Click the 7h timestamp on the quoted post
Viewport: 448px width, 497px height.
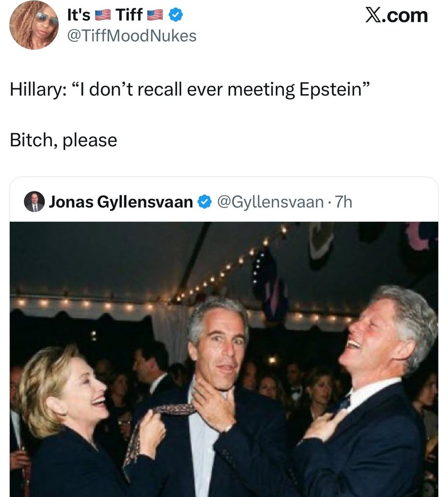[343, 202]
